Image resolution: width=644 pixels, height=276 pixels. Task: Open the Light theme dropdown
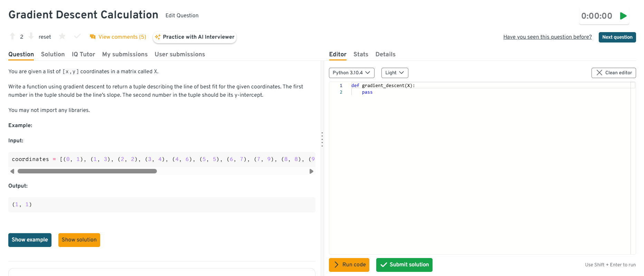click(395, 73)
